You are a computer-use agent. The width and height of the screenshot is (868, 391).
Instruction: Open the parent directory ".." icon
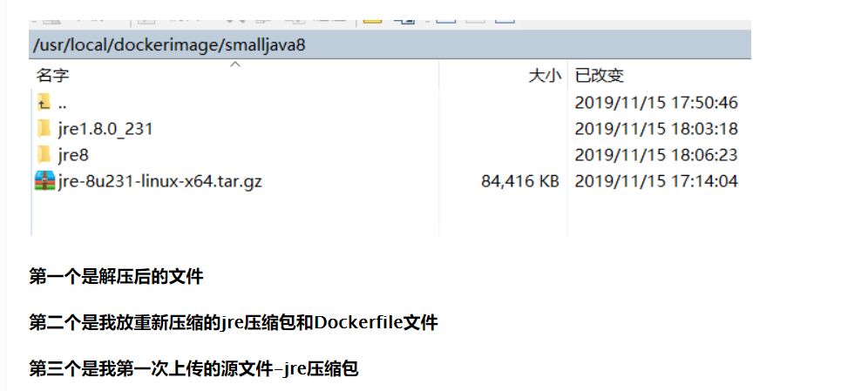point(44,102)
